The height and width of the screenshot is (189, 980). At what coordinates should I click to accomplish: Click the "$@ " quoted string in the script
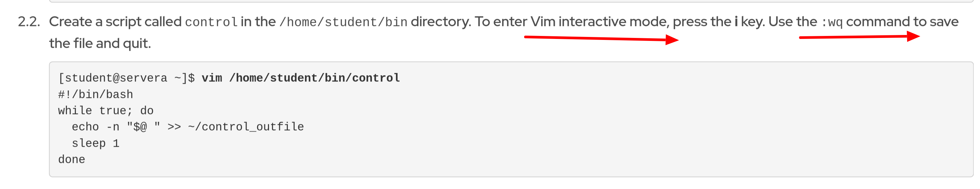pos(143,127)
